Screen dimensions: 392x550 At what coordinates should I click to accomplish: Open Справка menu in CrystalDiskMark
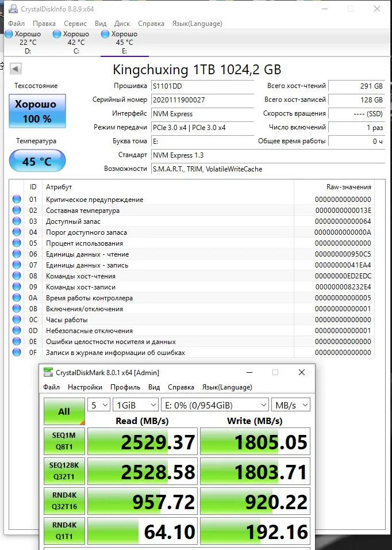(x=180, y=387)
